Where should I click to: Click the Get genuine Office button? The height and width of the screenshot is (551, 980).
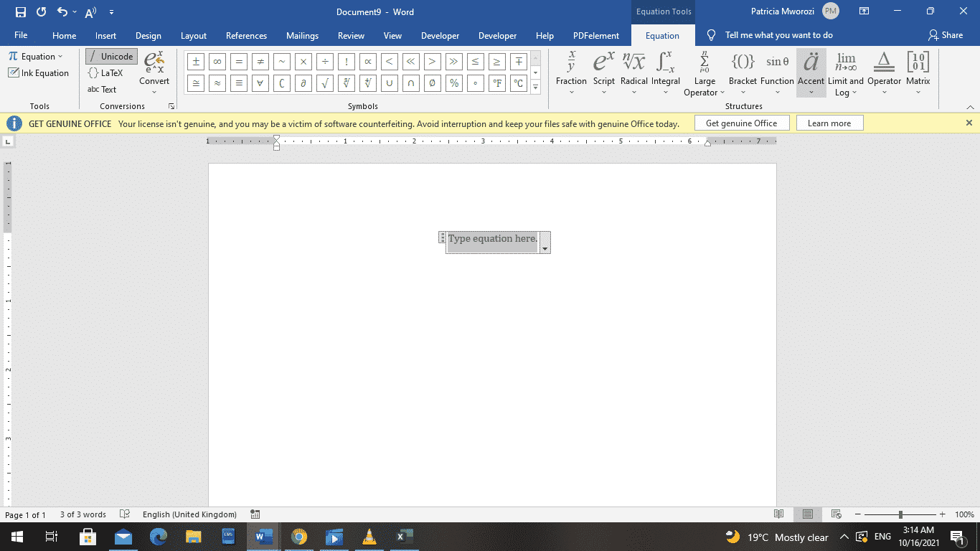[741, 123]
